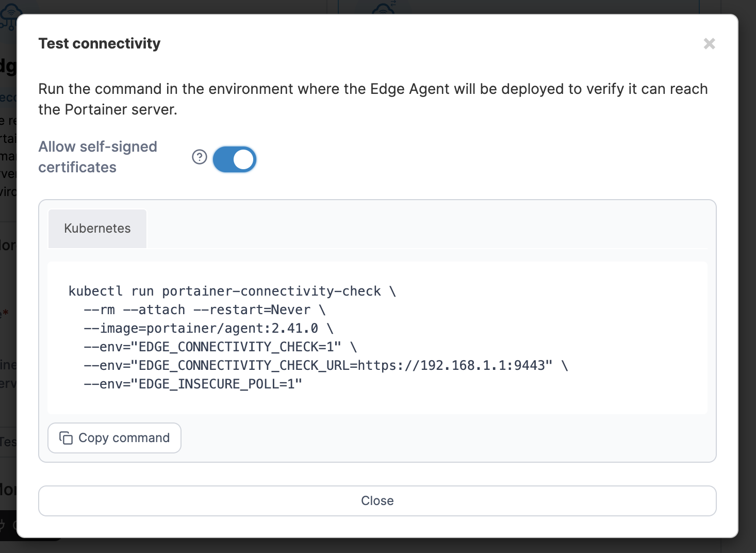Viewport: 756px width, 553px height.
Task: Click the --image=portainer/agent:2.41.0 line
Action: [x=209, y=328]
